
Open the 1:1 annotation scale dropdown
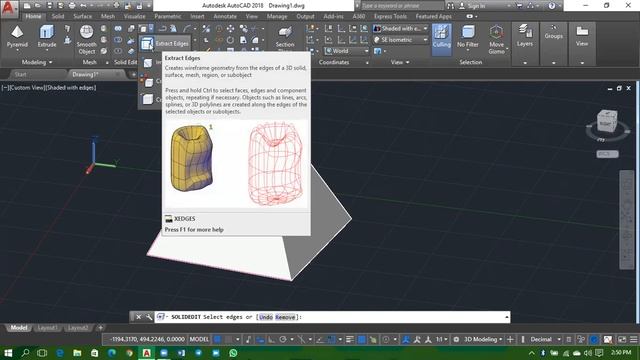tap(441, 339)
